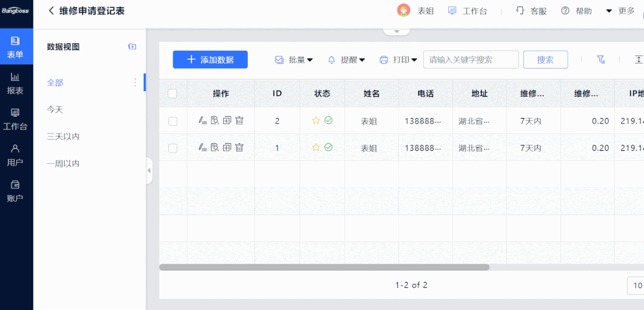Select the 今天 data view

[x=55, y=110]
